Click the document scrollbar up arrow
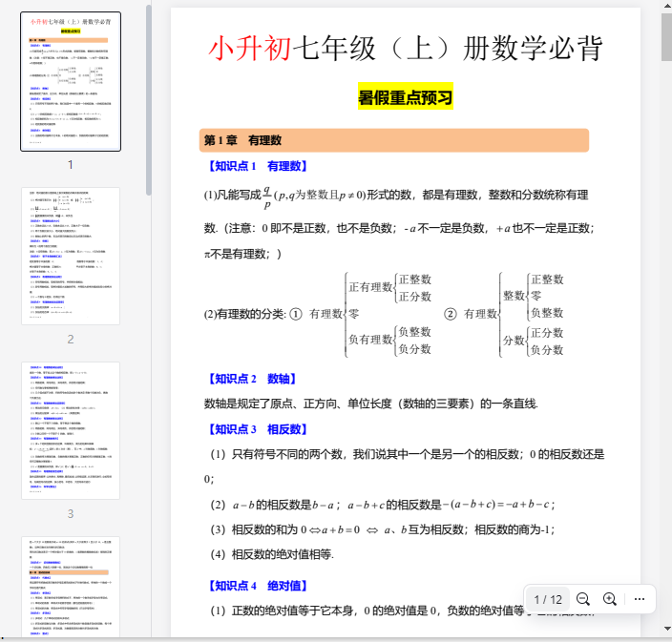This screenshot has width=672, height=642. click(665, 7)
